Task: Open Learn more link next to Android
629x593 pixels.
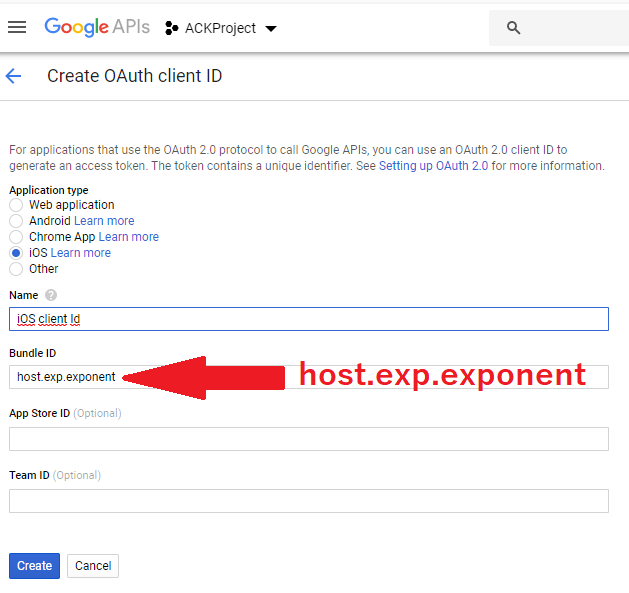Action: click(x=104, y=221)
